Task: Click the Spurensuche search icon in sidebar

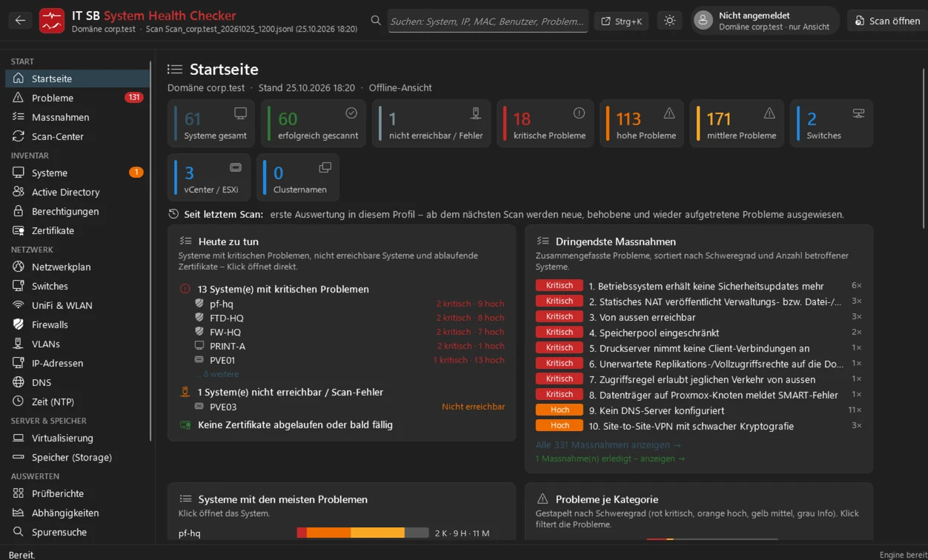Action: point(19,532)
